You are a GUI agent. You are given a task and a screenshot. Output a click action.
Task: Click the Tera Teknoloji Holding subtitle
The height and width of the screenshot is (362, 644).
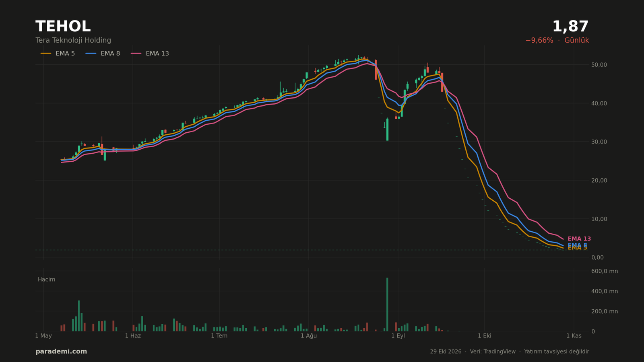pos(73,41)
